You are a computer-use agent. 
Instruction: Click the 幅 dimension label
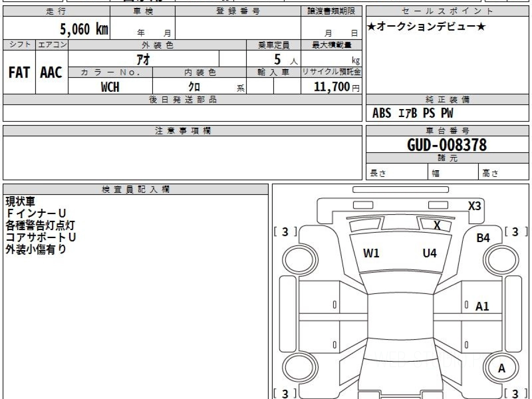tap(436, 174)
